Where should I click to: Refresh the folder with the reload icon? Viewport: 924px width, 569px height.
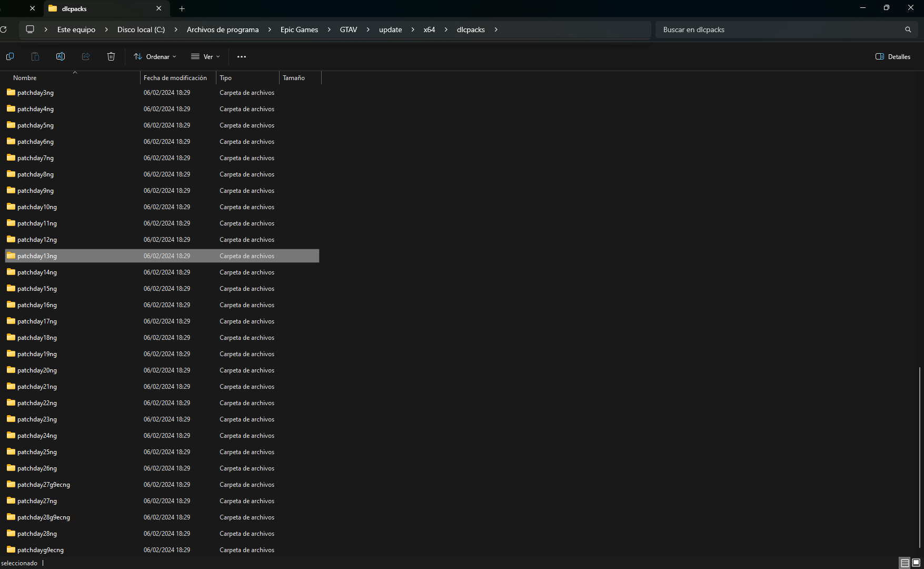click(x=4, y=30)
